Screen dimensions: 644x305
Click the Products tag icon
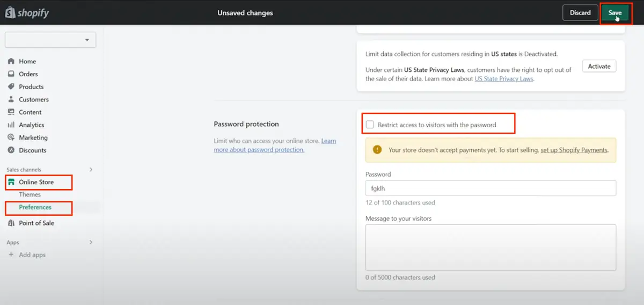click(x=11, y=86)
